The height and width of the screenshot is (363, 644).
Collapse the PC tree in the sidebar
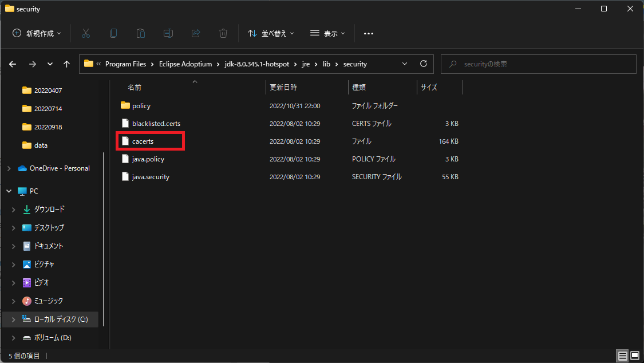pos(9,190)
